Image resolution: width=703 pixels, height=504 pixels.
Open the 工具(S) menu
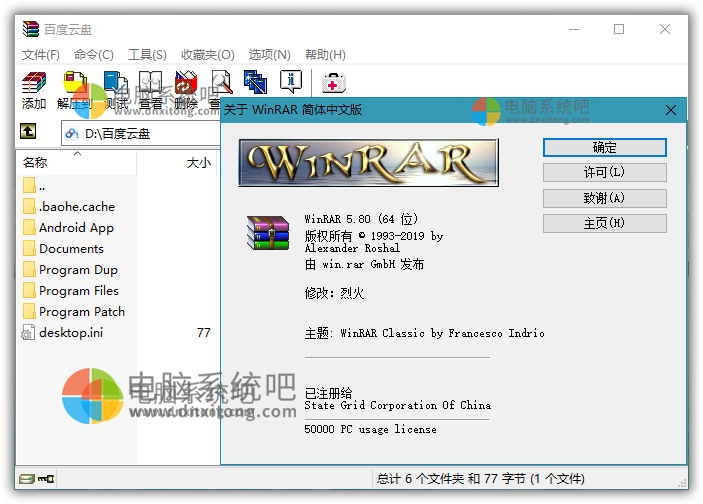click(x=147, y=55)
